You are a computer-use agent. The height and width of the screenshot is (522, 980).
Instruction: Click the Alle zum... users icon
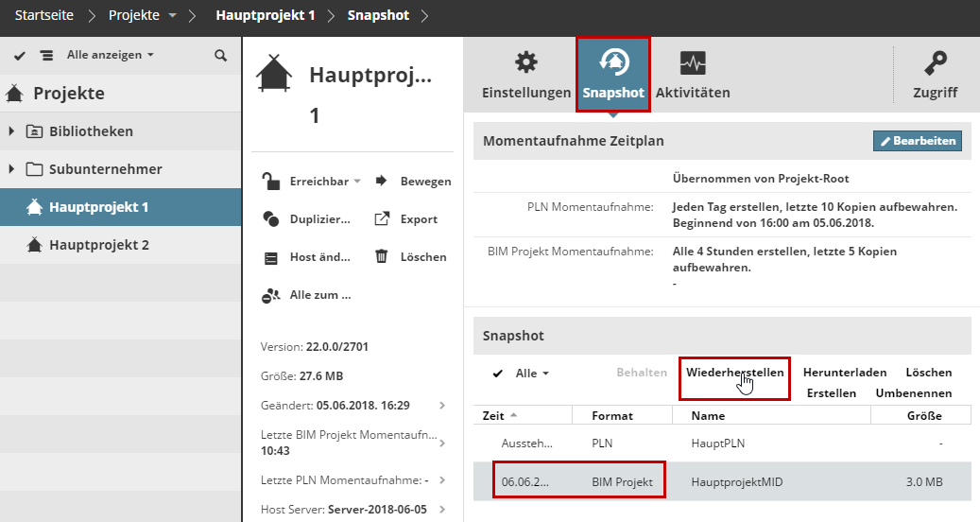pyautogui.click(x=270, y=296)
